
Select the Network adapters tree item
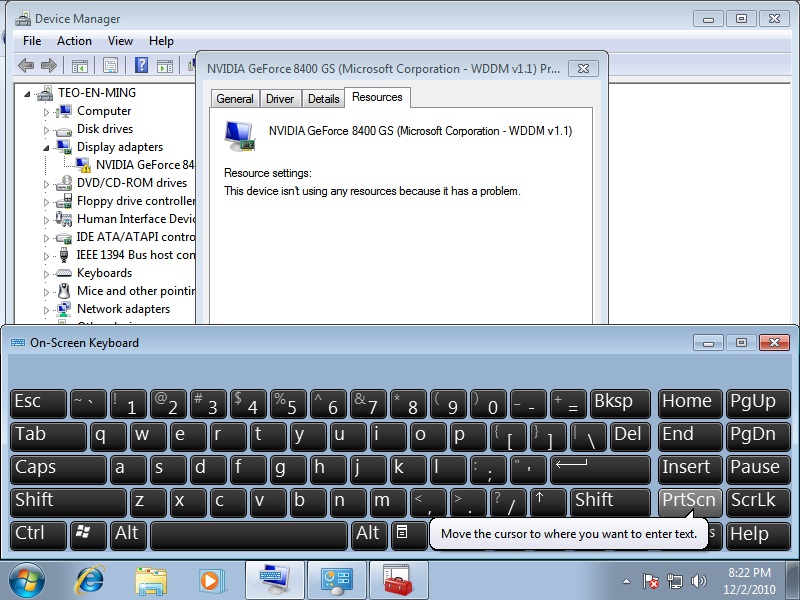click(123, 309)
